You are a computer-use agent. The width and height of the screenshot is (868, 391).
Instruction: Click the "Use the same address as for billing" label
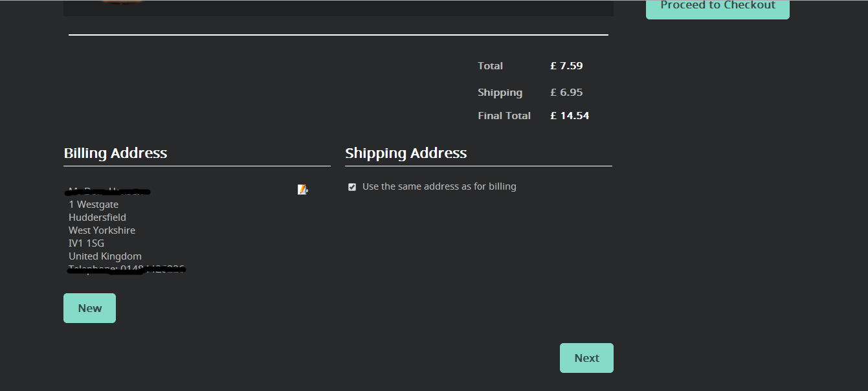coord(439,186)
